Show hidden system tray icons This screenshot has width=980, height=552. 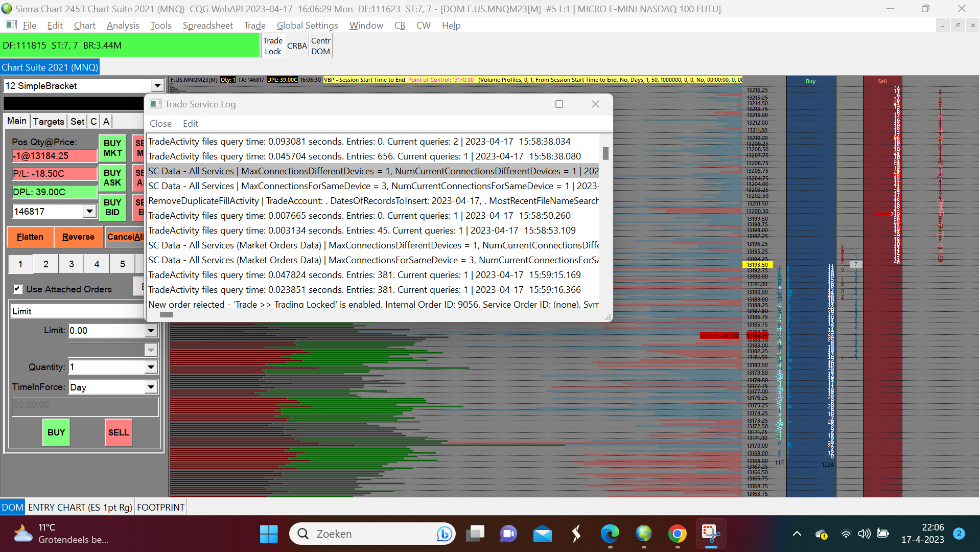click(797, 534)
